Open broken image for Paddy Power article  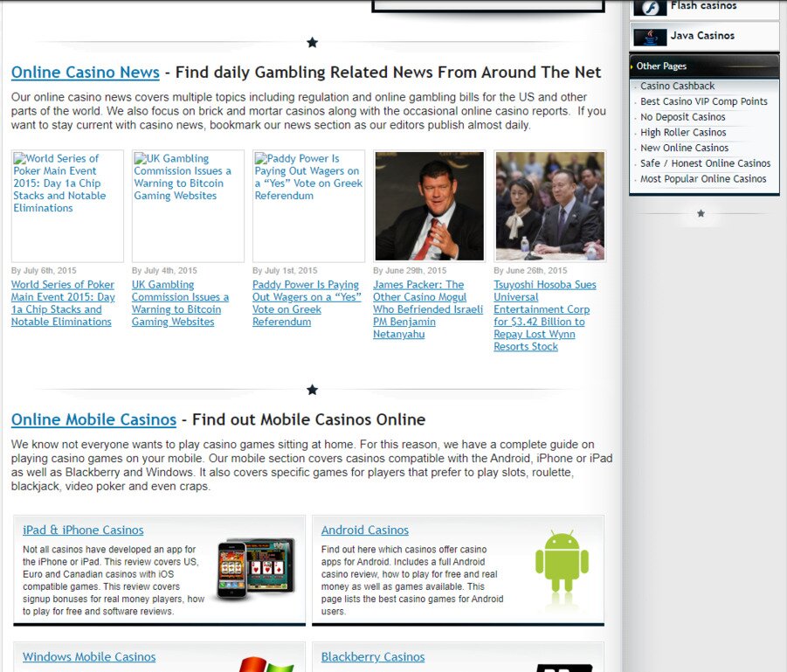308,206
